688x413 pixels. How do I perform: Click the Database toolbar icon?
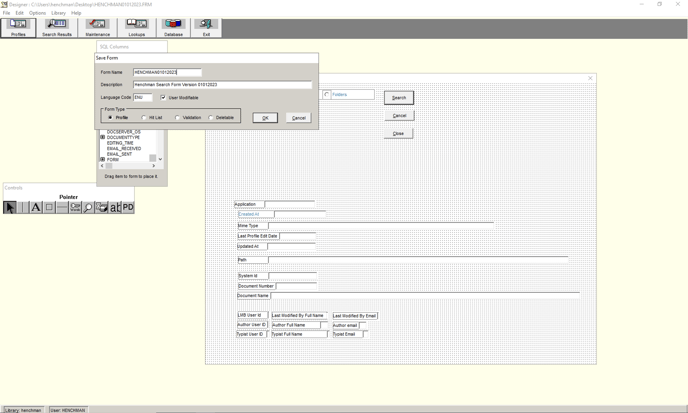[173, 27]
